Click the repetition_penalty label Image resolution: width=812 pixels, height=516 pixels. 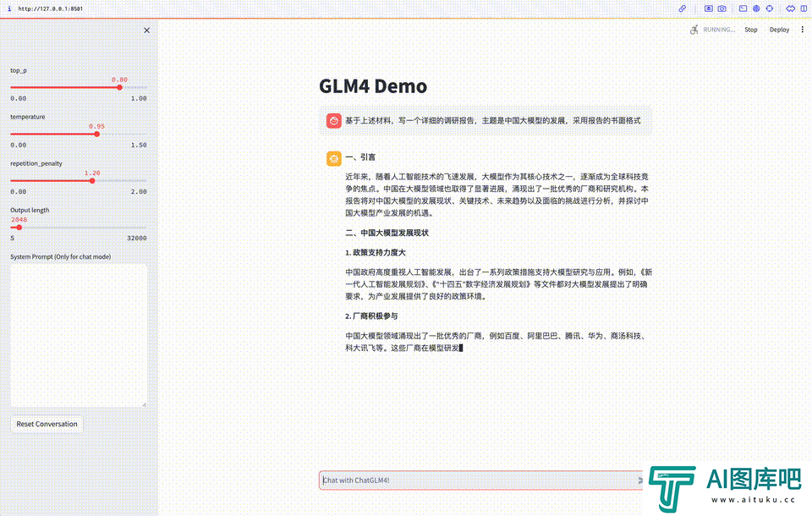[x=36, y=163]
